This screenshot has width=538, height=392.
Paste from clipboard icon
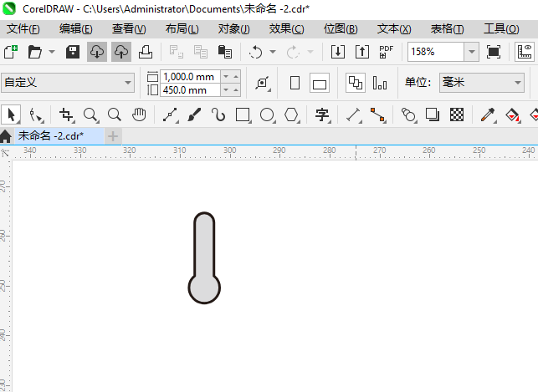(x=225, y=52)
